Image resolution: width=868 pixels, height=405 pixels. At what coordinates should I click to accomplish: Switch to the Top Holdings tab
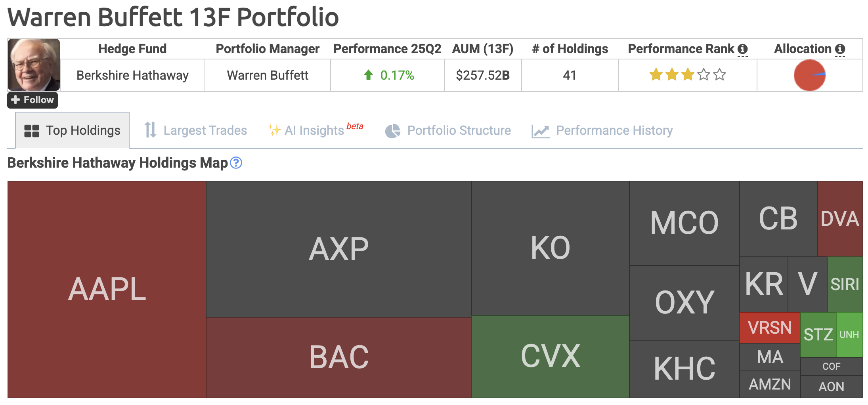73,130
